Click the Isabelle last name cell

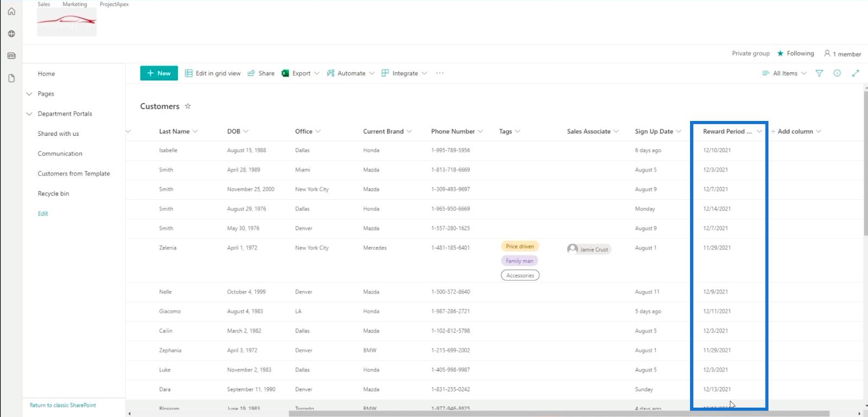tap(168, 150)
